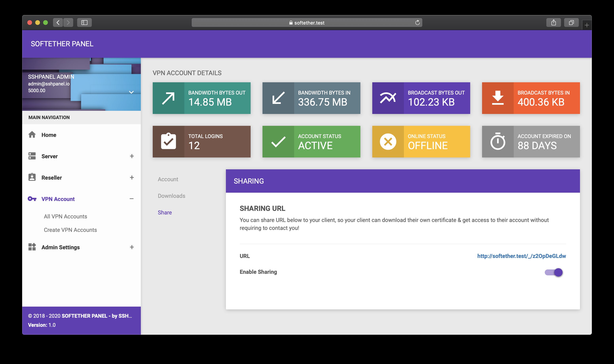Click the Admin Settings widgets icon

(x=32, y=247)
